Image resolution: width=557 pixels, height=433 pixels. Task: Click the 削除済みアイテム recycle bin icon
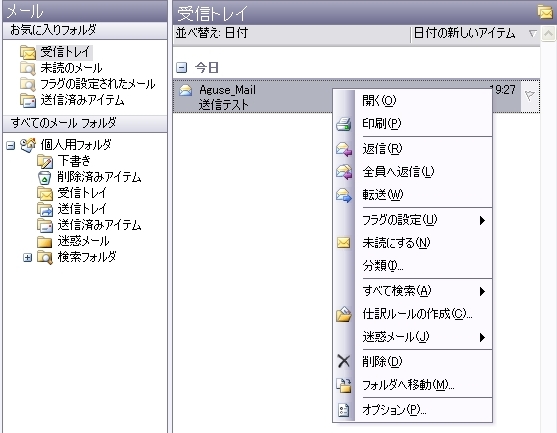pos(45,177)
